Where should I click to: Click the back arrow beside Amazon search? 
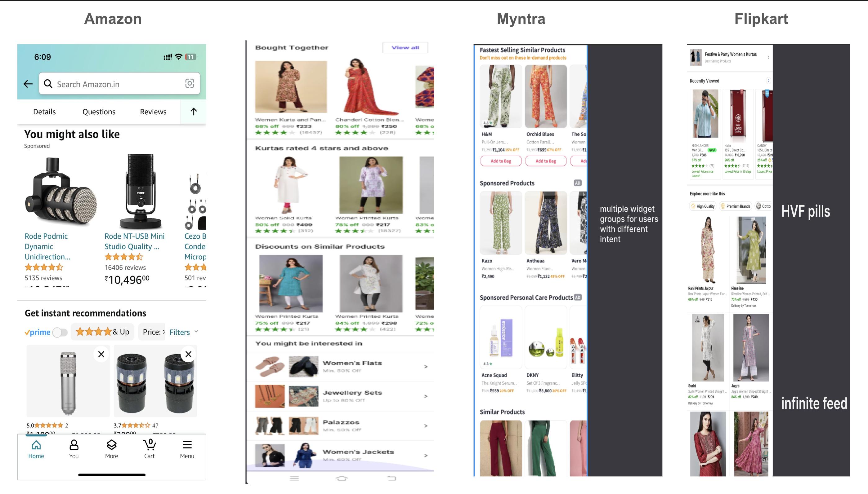point(28,84)
